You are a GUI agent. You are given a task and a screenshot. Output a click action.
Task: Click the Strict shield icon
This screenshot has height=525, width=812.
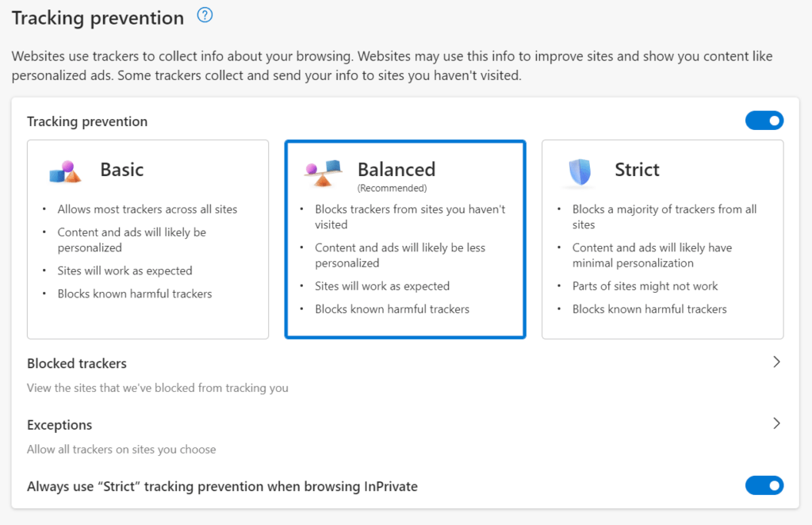(580, 172)
